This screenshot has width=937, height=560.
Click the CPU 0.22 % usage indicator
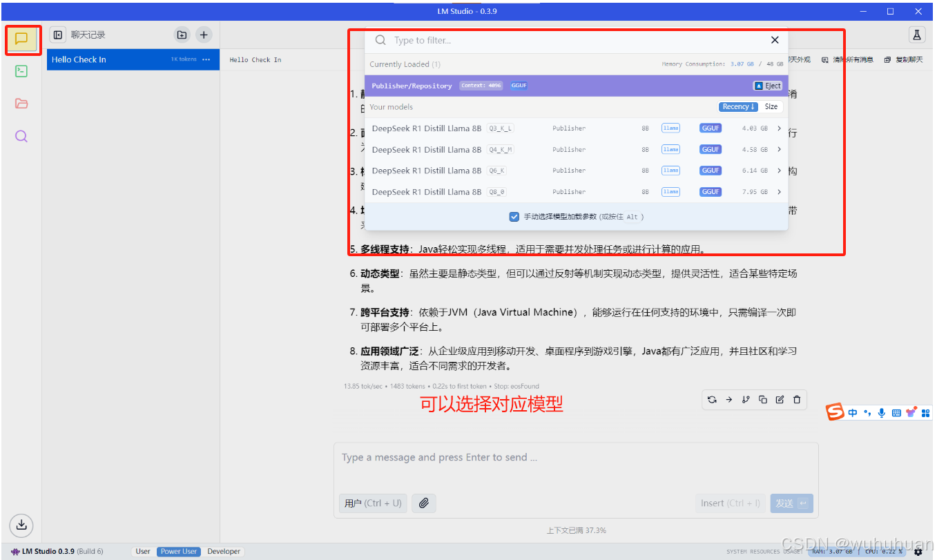[x=883, y=552]
